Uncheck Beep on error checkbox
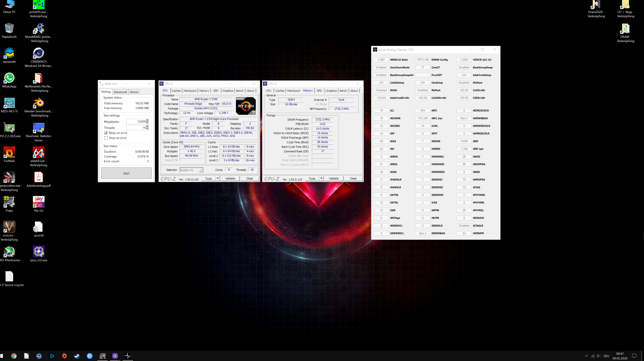644x361 pixels. 106,133
